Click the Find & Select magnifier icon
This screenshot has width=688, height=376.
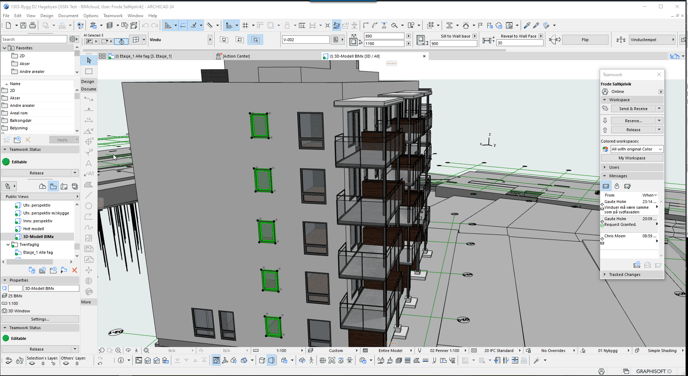point(394,25)
